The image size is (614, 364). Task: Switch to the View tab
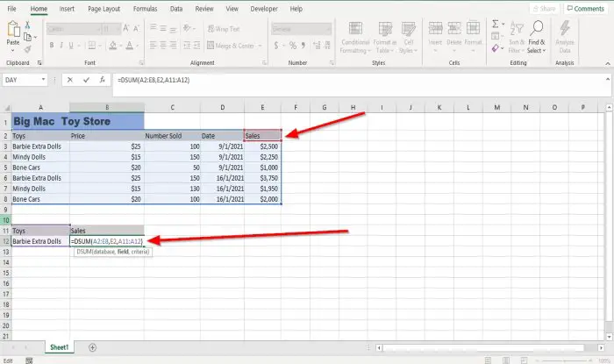click(x=232, y=9)
